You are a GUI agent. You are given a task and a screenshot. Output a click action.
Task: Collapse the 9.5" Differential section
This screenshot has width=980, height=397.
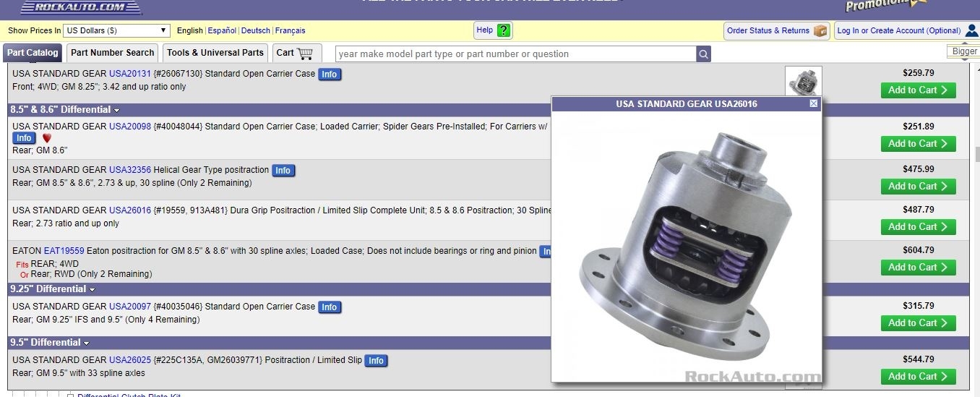[87, 343]
